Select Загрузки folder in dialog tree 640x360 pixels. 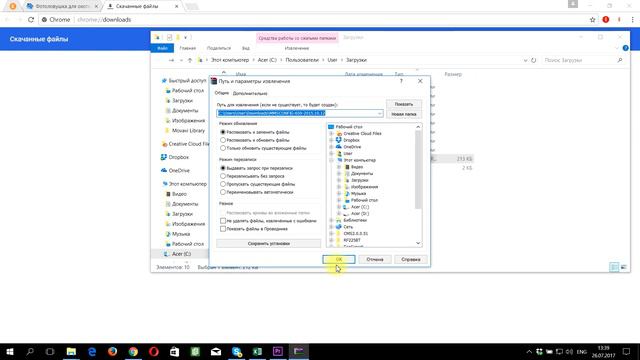tap(356, 180)
